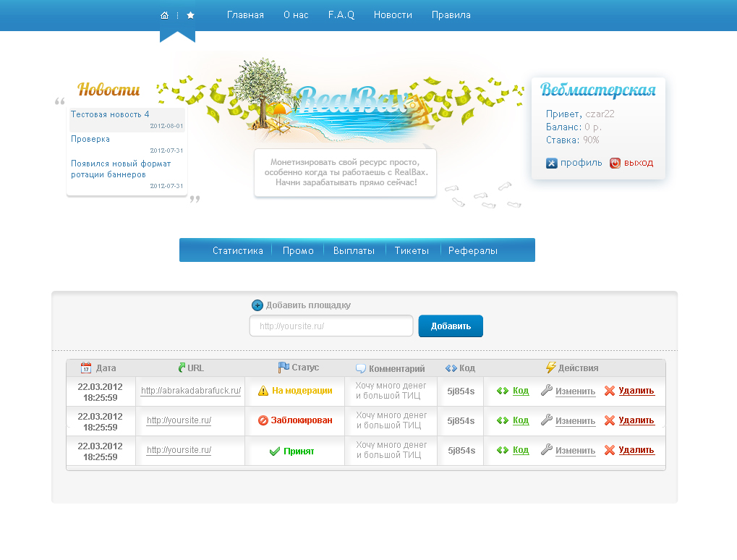Viewport: 737px width, 560px height.
Task: Click the lightning icon beside Действия
Action: pos(551,368)
